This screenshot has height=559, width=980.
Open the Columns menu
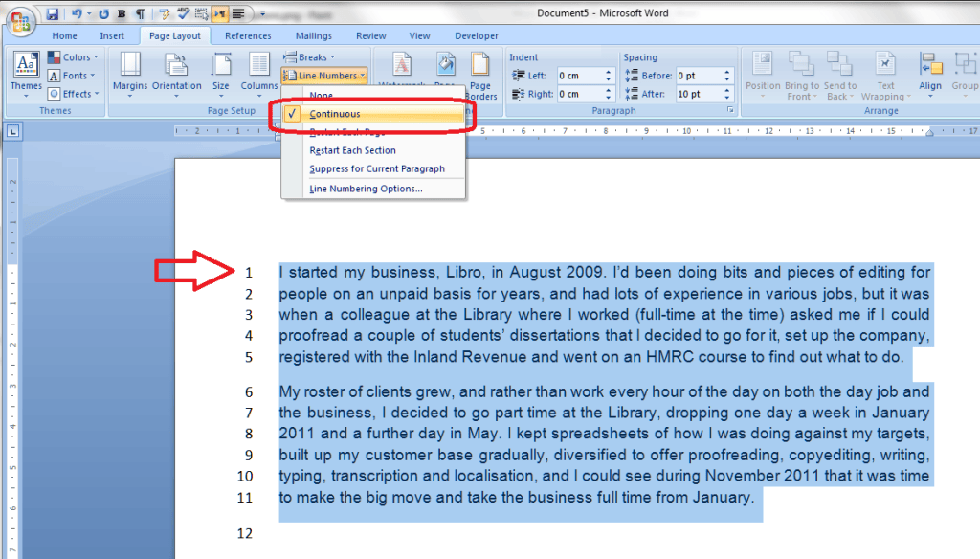click(x=258, y=75)
